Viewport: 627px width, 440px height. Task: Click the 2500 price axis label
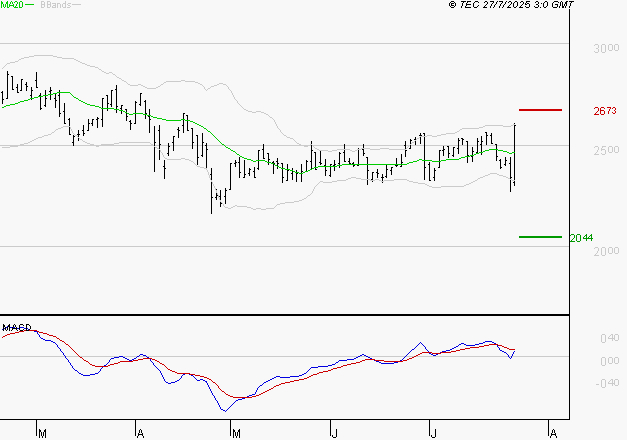pos(606,150)
